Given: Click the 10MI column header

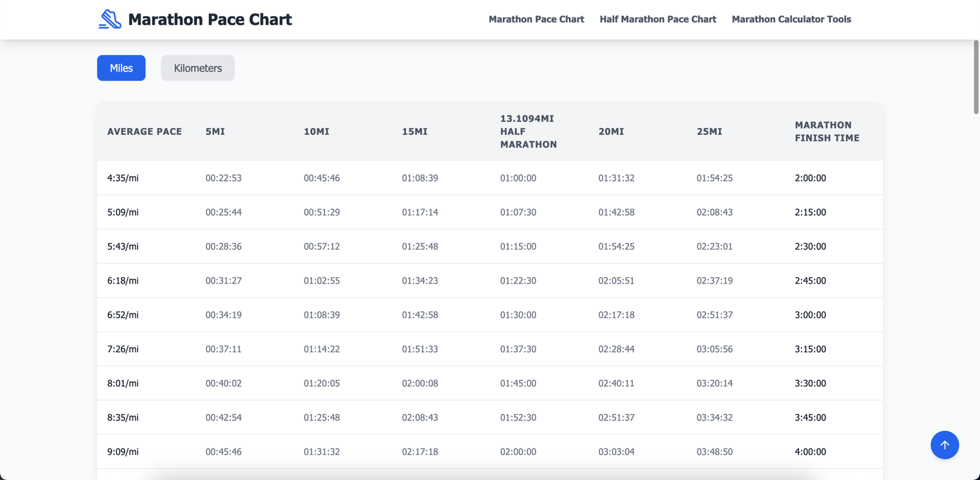Looking at the screenshot, I should (x=316, y=131).
